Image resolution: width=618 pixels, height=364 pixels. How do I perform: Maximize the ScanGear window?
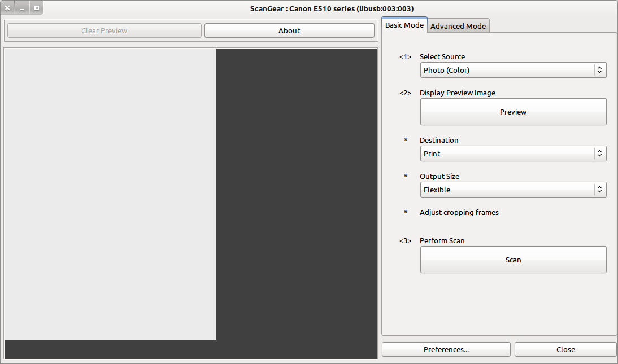click(36, 8)
